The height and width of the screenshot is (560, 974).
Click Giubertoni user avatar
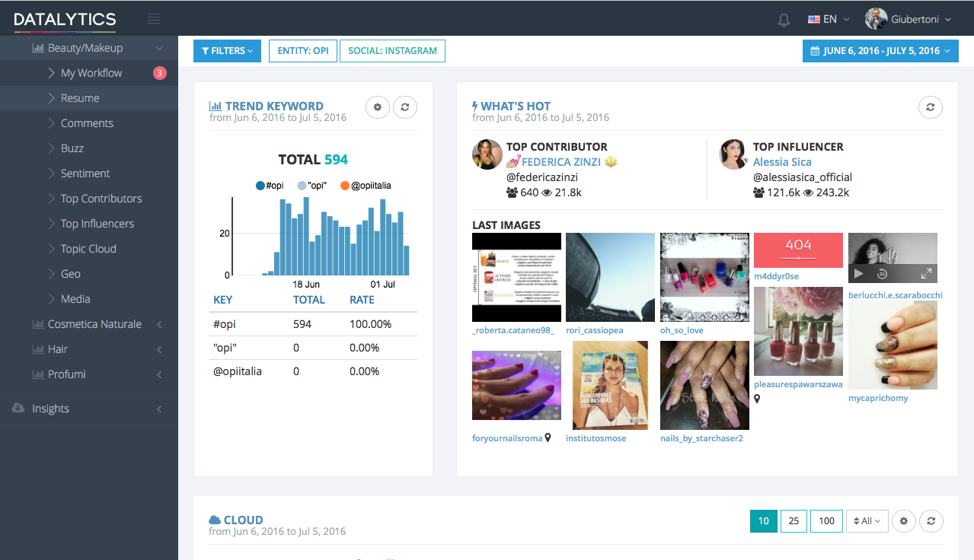click(876, 19)
